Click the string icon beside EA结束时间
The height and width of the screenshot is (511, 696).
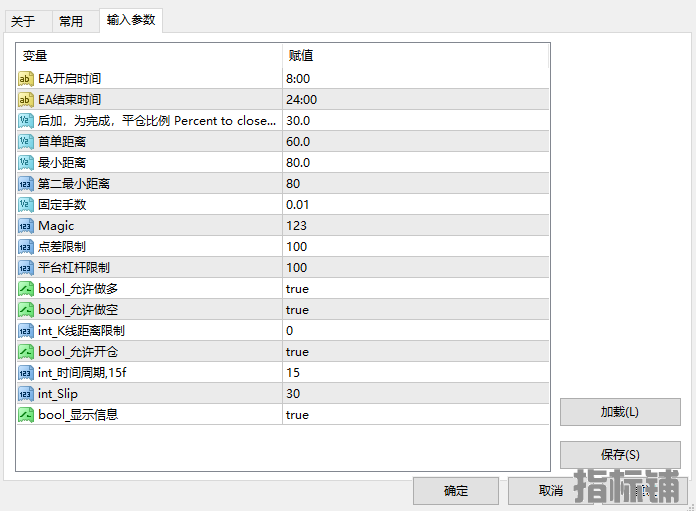coord(26,99)
